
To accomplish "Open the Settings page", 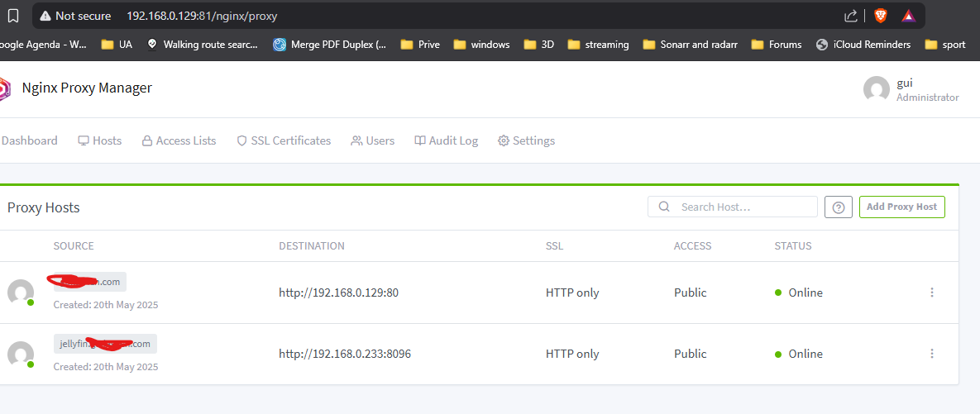I will [526, 140].
